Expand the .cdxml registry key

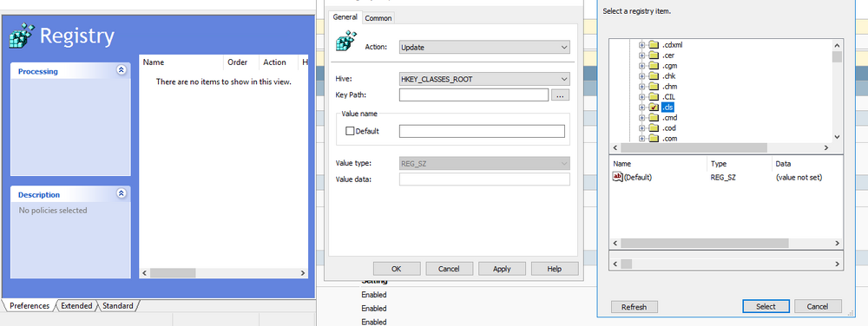click(642, 45)
